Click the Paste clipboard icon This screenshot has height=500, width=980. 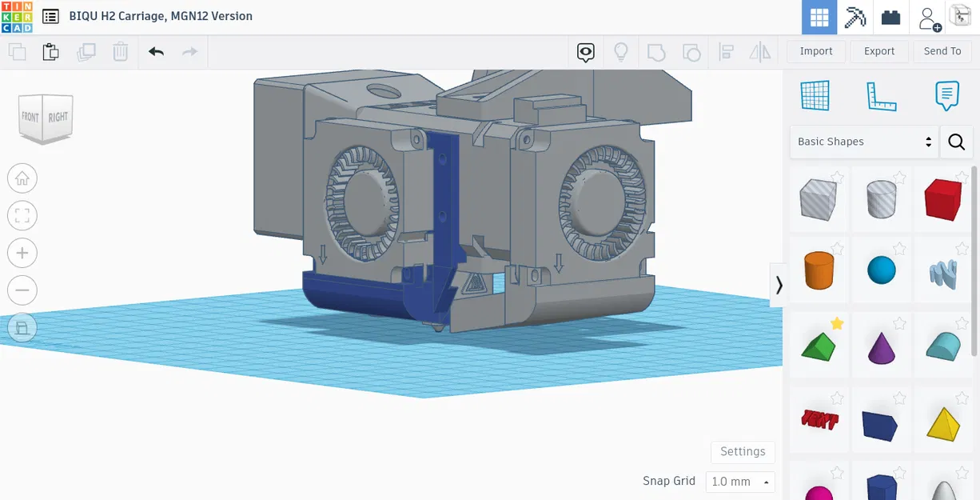click(x=50, y=52)
